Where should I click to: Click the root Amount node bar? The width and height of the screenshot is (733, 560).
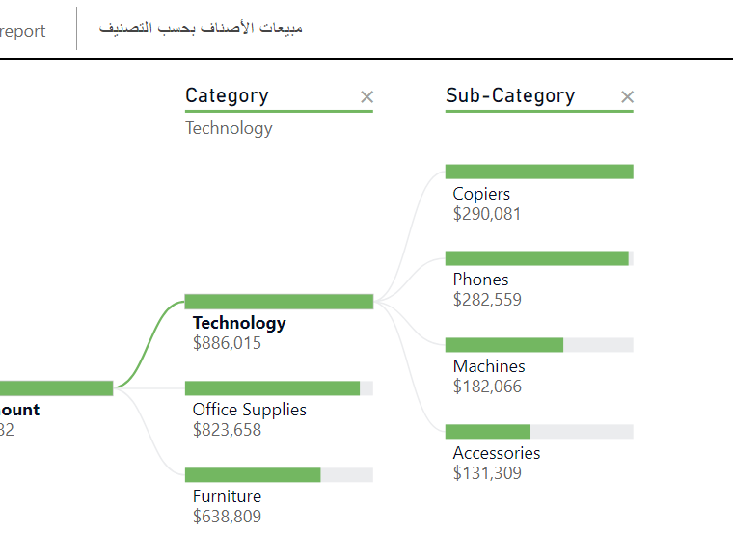click(56, 388)
